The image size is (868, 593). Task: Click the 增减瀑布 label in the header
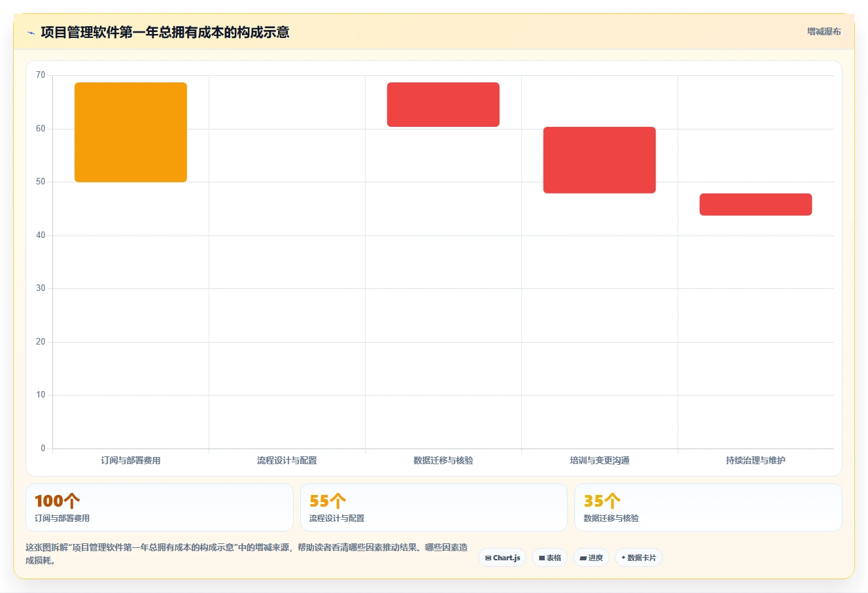(824, 31)
